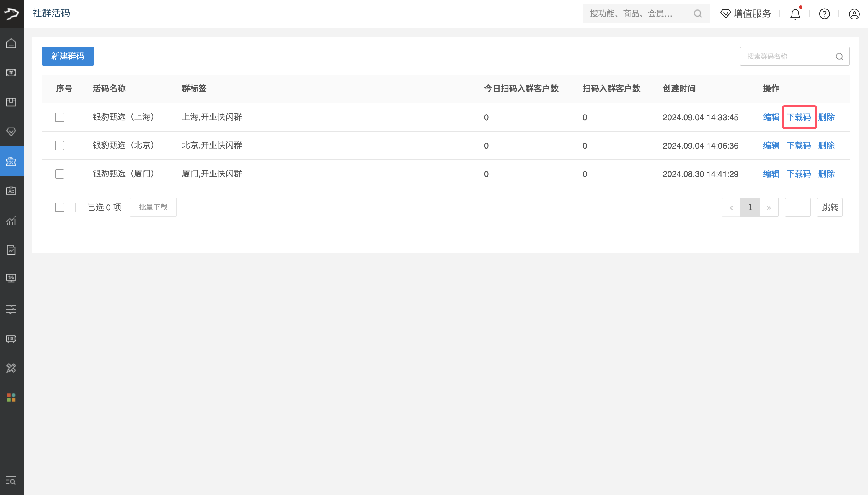
Task: Click the menu search icon at the sidebar bottom
Action: click(11, 481)
